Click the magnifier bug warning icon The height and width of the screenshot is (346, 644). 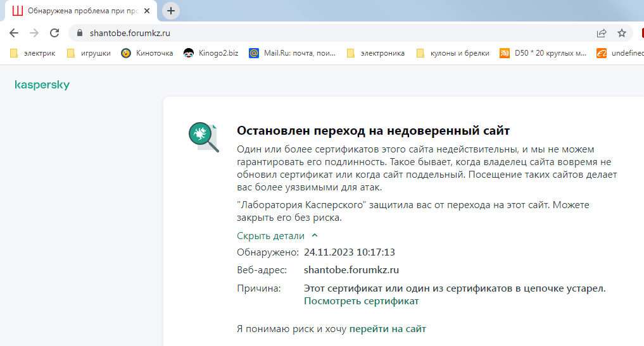click(x=203, y=137)
